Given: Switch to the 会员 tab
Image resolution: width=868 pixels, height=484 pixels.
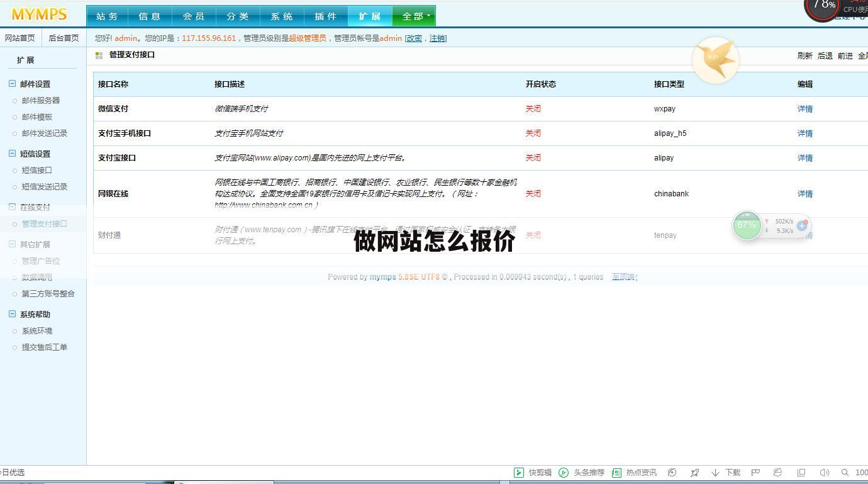Looking at the screenshot, I should (x=194, y=16).
